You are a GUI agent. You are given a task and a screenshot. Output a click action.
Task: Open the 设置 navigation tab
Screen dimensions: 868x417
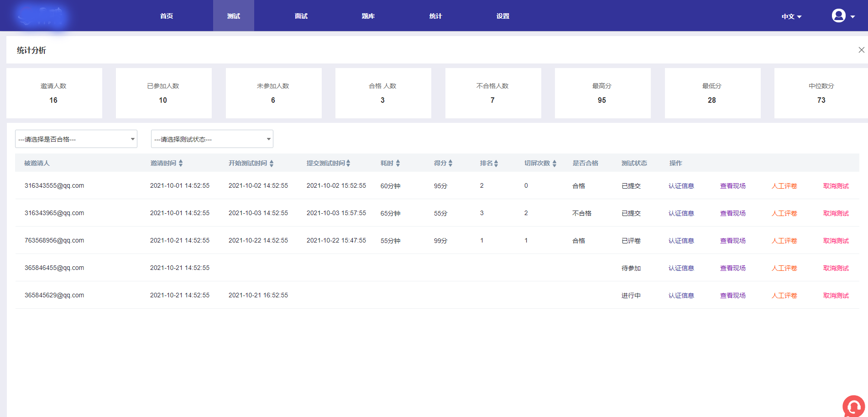tap(503, 16)
